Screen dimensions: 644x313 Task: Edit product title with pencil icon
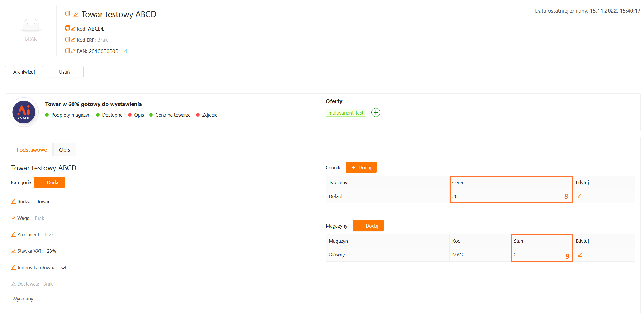(76, 14)
